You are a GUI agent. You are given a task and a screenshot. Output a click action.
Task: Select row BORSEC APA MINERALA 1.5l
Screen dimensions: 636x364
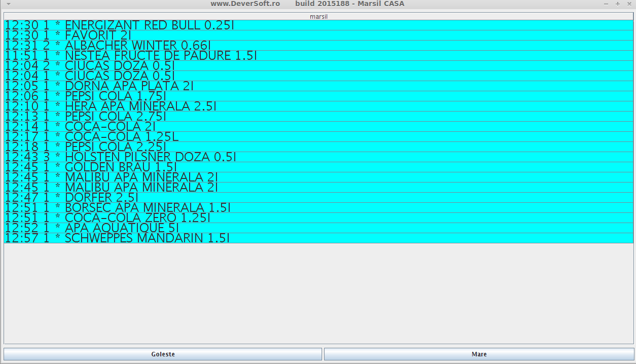319,208
